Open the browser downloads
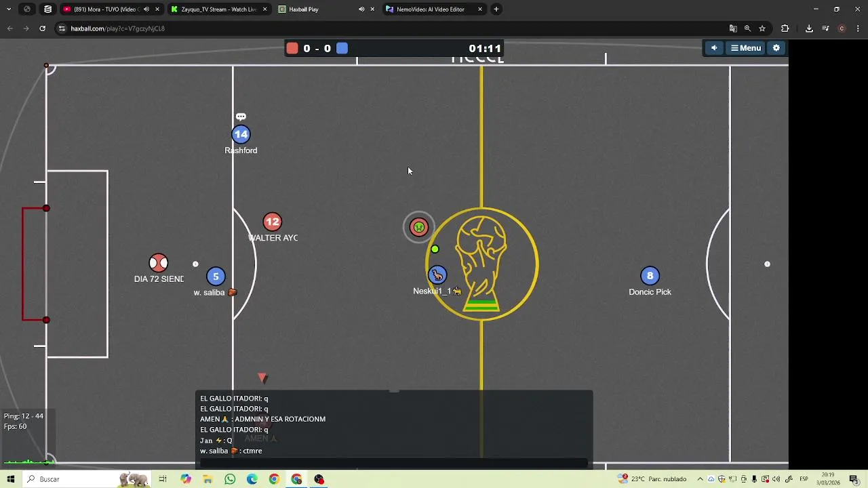This screenshot has width=868, height=488. click(809, 28)
